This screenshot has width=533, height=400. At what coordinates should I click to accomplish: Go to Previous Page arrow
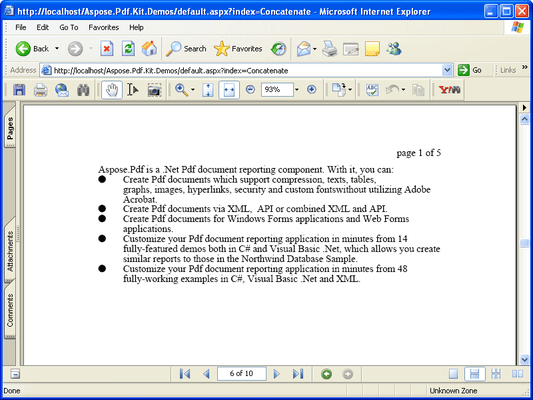[206, 374]
